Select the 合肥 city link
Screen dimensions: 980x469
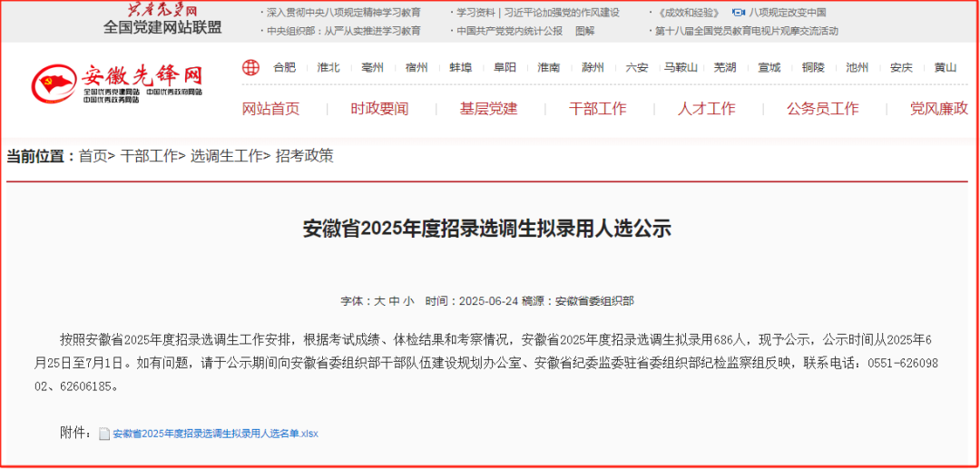(x=284, y=67)
